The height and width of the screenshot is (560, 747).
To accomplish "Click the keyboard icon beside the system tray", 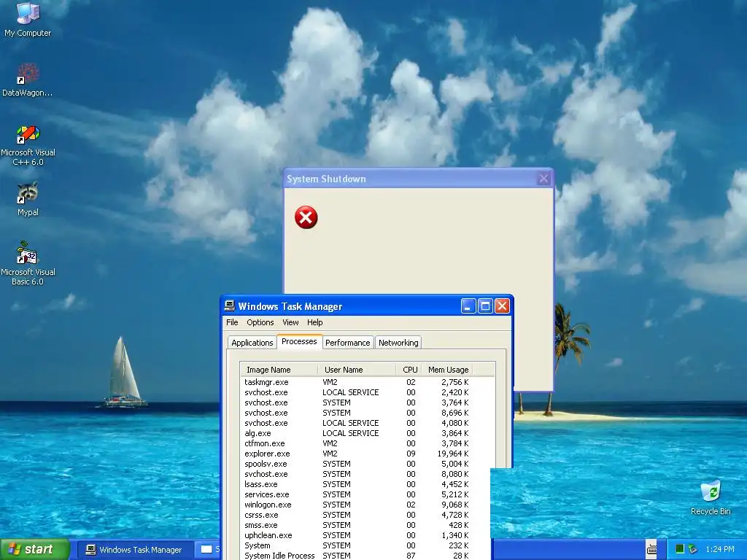I will [x=651, y=549].
